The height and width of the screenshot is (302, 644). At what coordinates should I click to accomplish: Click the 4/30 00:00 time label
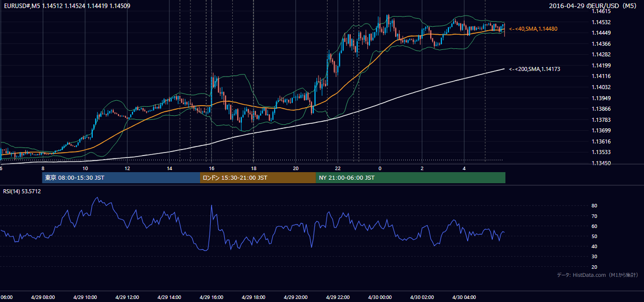coord(380,297)
